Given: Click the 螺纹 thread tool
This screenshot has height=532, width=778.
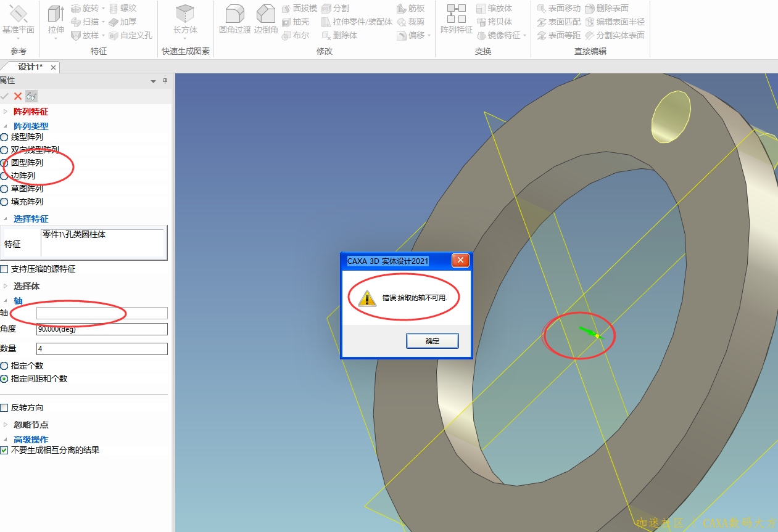Looking at the screenshot, I should (123, 8).
